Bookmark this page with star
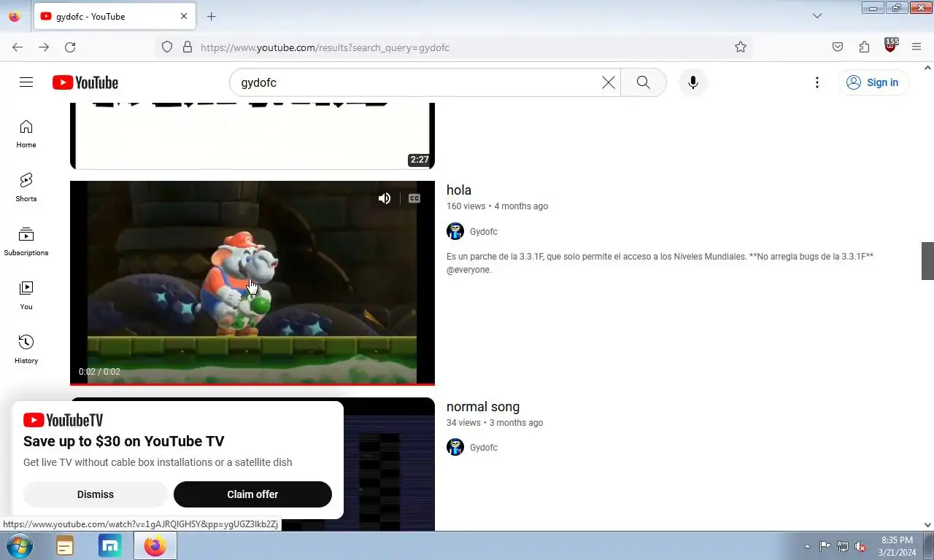The image size is (934, 560). (741, 47)
